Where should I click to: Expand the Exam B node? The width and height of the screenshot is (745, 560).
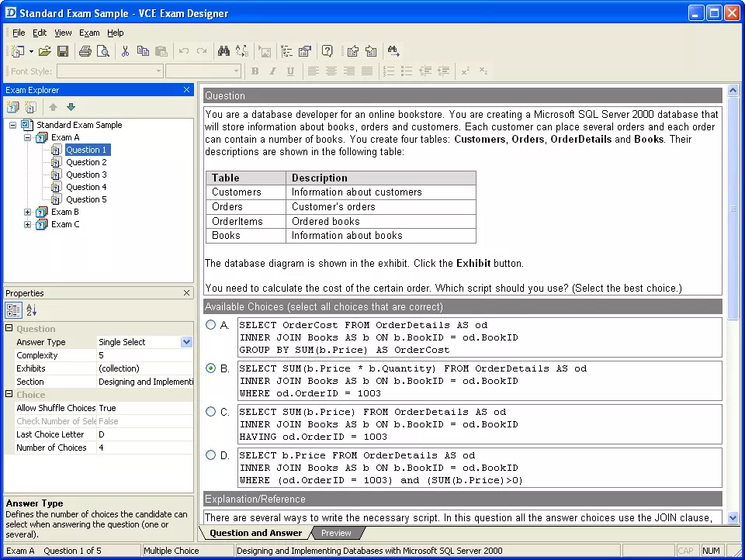(29, 212)
